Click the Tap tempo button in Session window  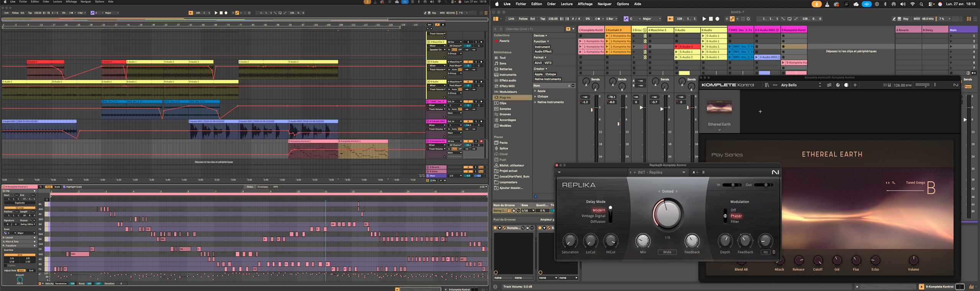tap(542, 19)
